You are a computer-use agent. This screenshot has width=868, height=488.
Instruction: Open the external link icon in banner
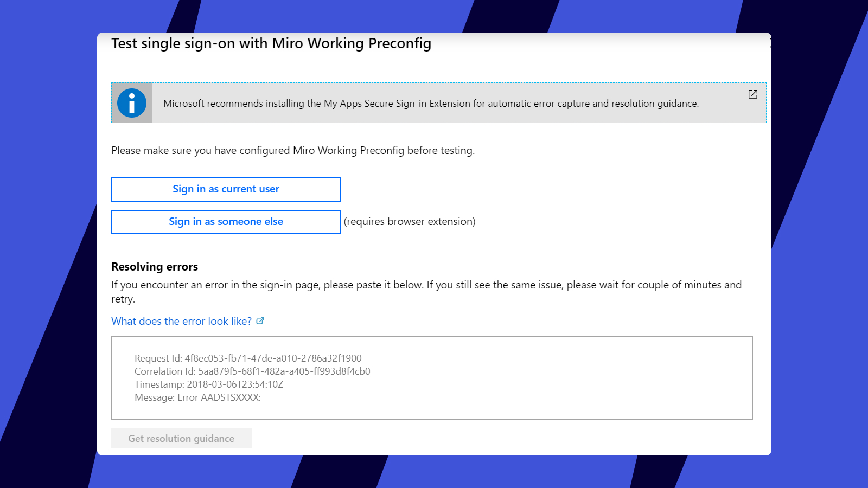tap(752, 94)
